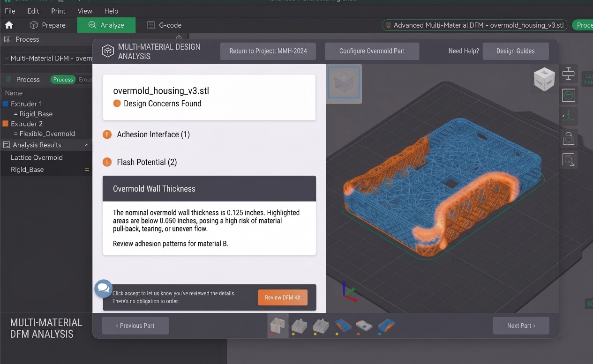Screen dimensions: 593x364
Task: Click the small cube preview thumbnail in viewport
Action: tap(344, 82)
